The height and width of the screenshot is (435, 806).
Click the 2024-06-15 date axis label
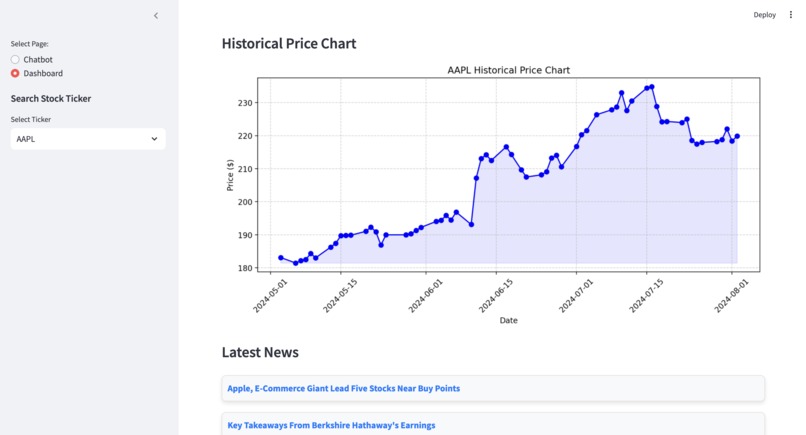tap(496, 296)
